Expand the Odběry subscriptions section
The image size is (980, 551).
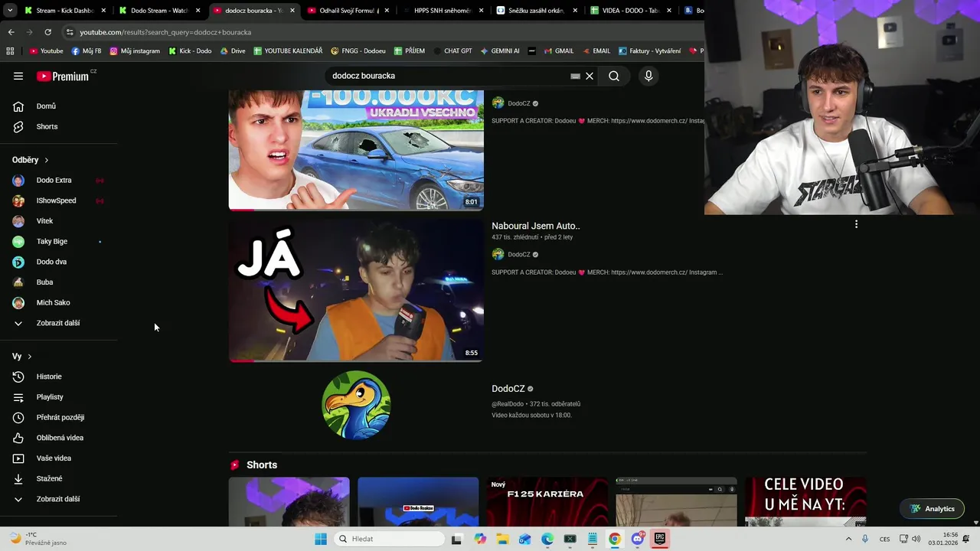[31, 160]
